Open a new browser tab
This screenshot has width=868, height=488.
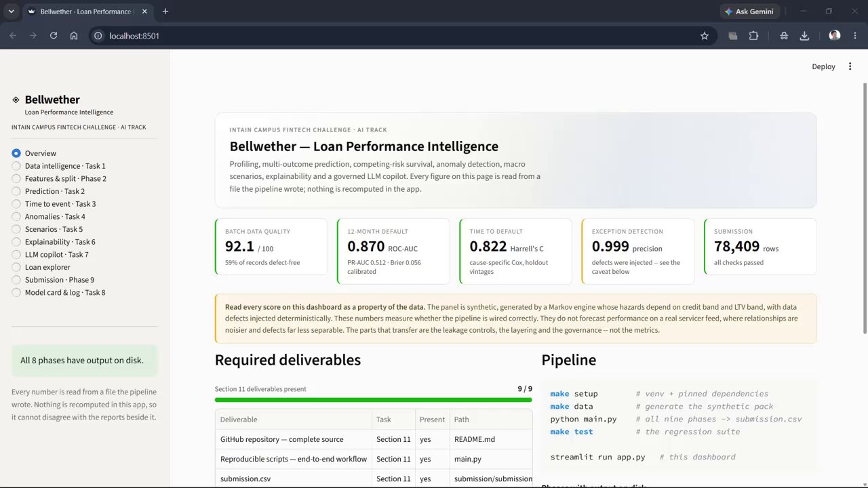point(165,12)
